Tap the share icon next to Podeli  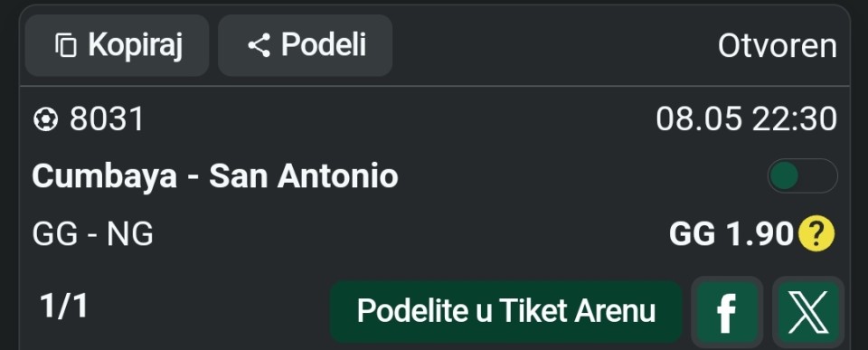click(x=259, y=45)
